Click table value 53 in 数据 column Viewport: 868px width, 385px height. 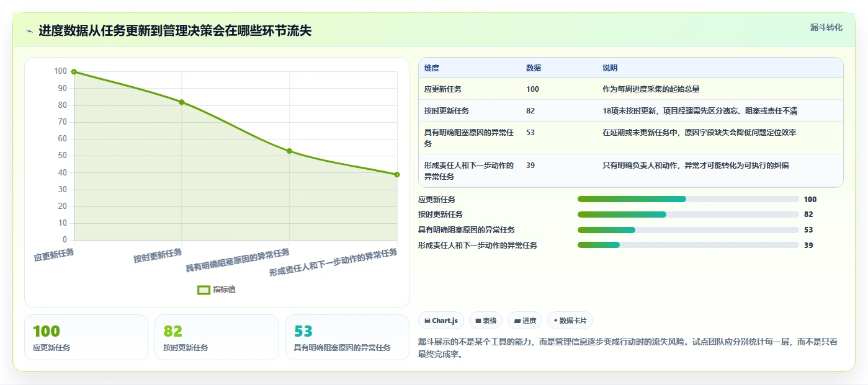click(530, 133)
